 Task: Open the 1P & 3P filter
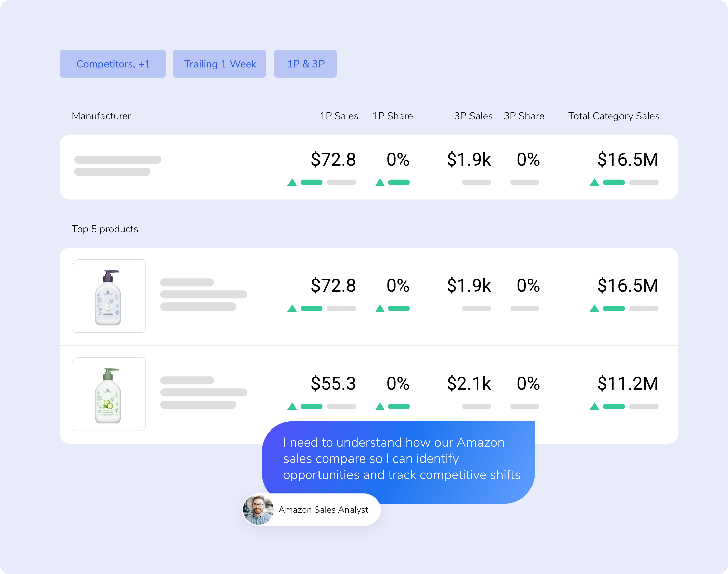pos(305,64)
